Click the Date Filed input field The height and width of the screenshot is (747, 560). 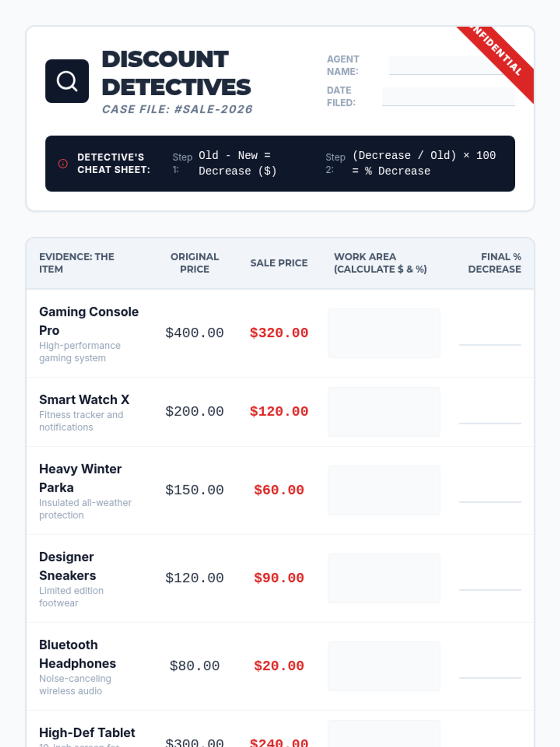tap(448, 96)
